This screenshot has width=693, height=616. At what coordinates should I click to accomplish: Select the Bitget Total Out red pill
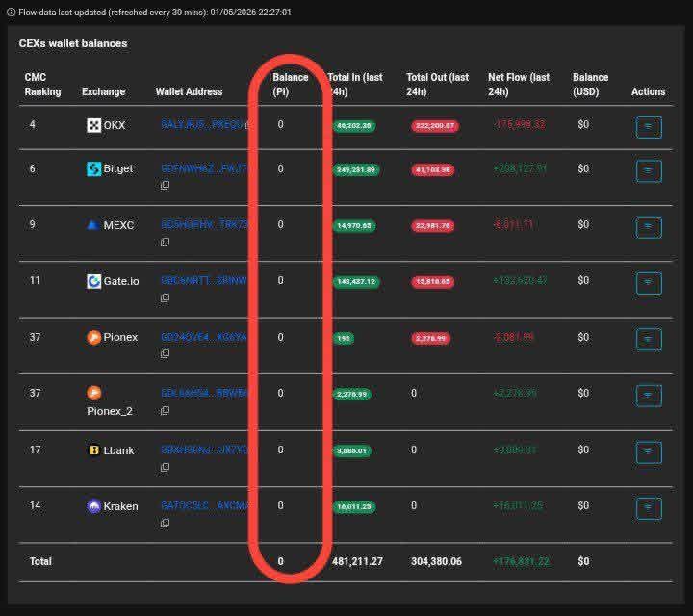point(433,170)
